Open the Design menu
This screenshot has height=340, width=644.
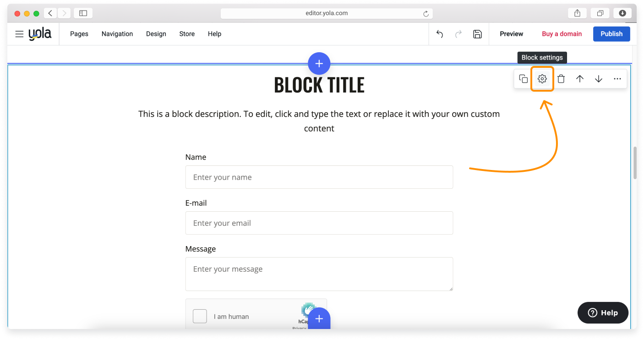tap(156, 33)
